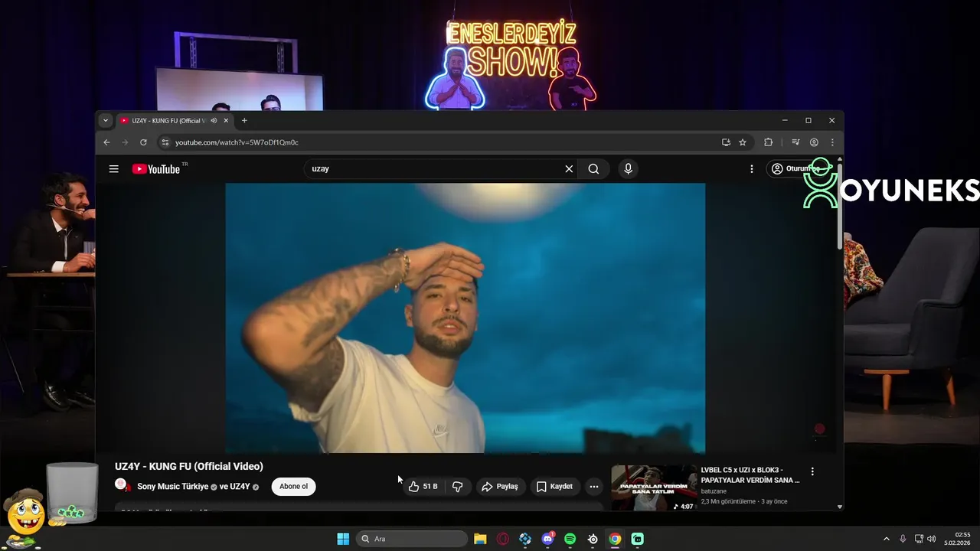Open File Explorer from taskbar
Image resolution: width=980 pixels, height=551 pixels.
480,539
